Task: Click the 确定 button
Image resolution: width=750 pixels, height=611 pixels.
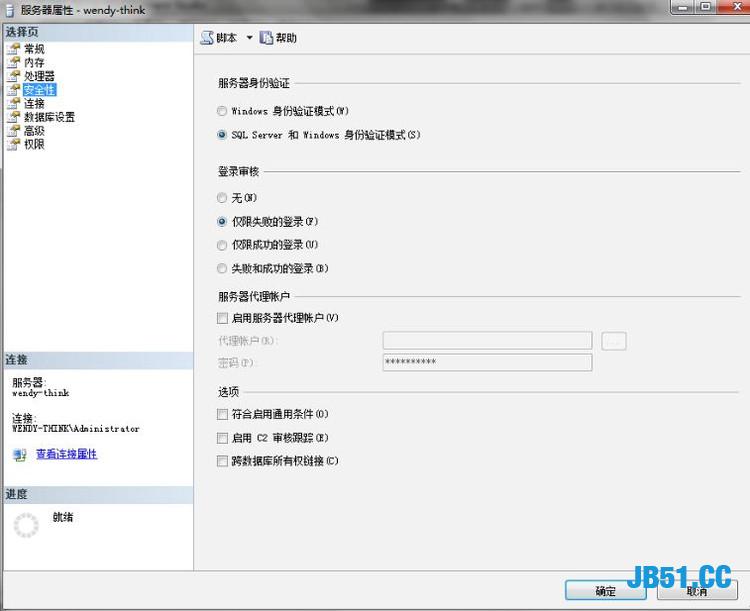Action: 606,590
